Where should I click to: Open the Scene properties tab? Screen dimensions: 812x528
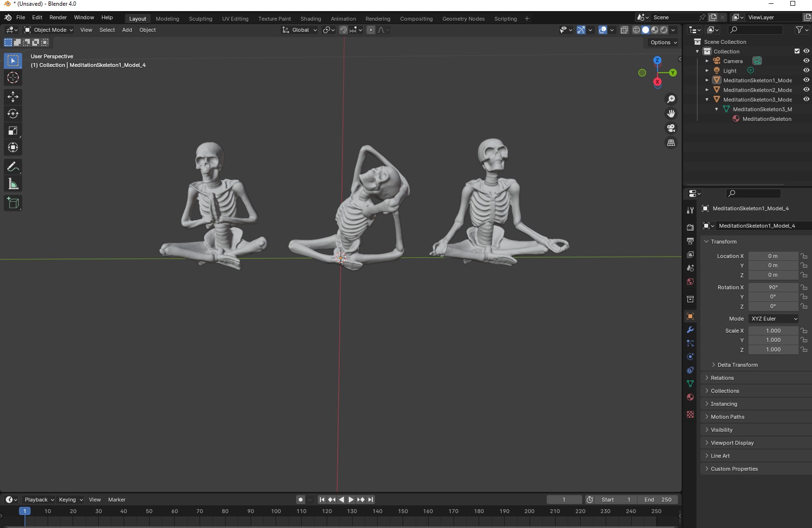click(690, 268)
